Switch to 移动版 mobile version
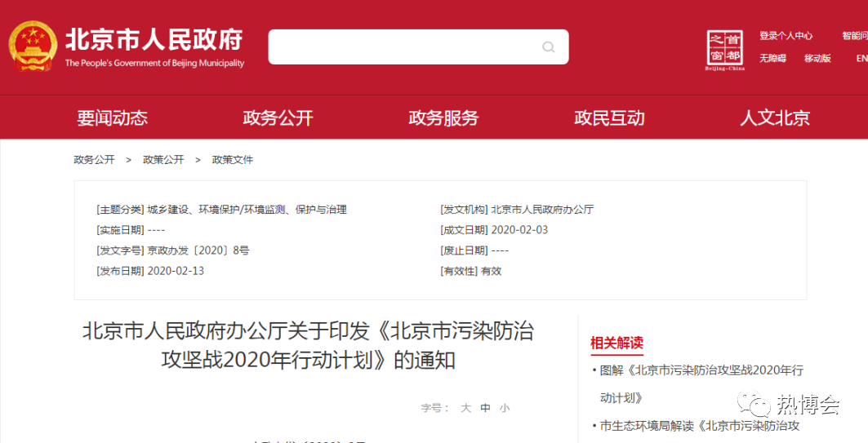 tap(817, 59)
